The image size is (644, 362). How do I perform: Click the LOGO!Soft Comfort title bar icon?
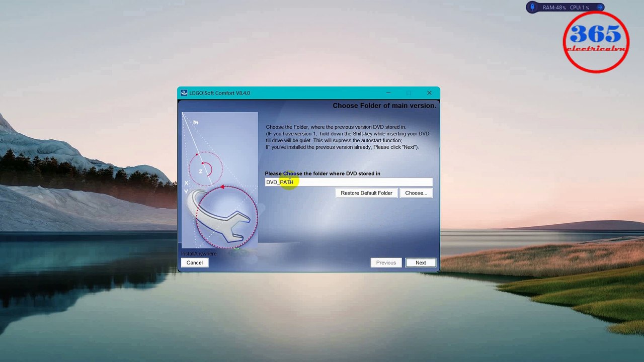coord(184,93)
